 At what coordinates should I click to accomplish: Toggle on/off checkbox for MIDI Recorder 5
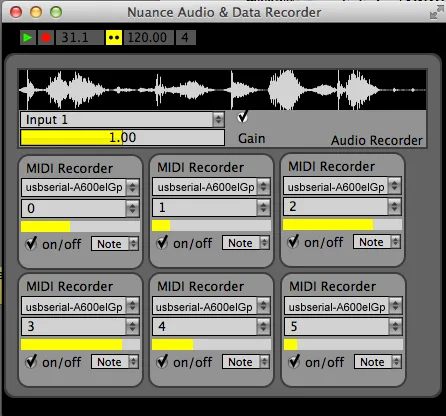294,362
